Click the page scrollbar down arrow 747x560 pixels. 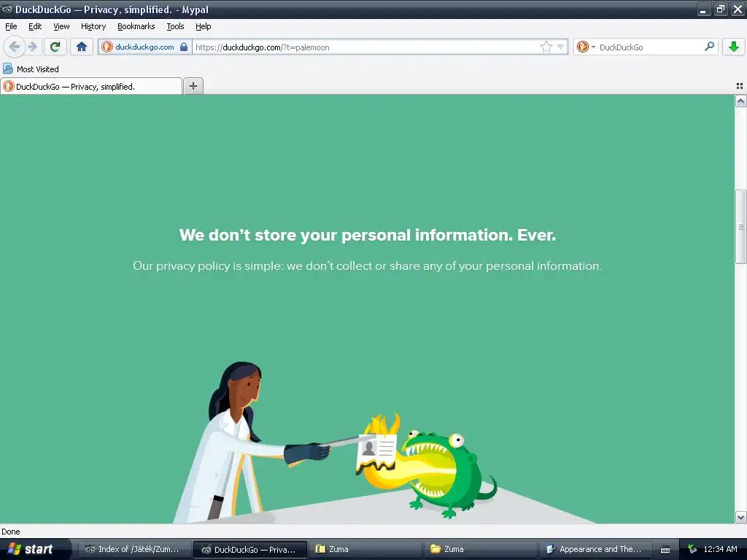(x=740, y=517)
